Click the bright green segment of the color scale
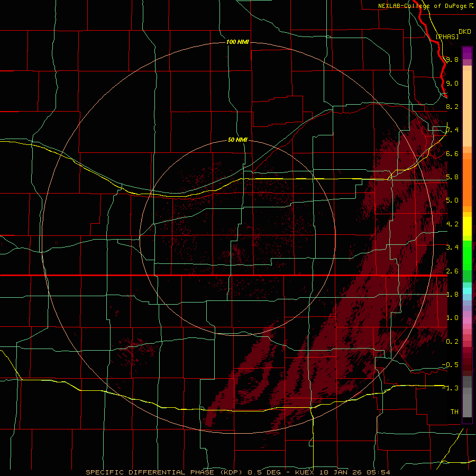 467,255
